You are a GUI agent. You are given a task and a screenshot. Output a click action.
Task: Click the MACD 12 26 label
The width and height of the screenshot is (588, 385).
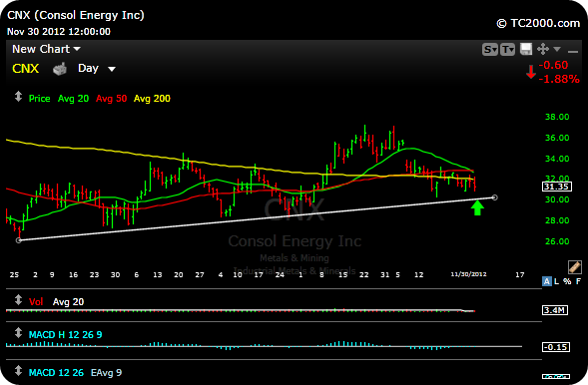(56, 373)
